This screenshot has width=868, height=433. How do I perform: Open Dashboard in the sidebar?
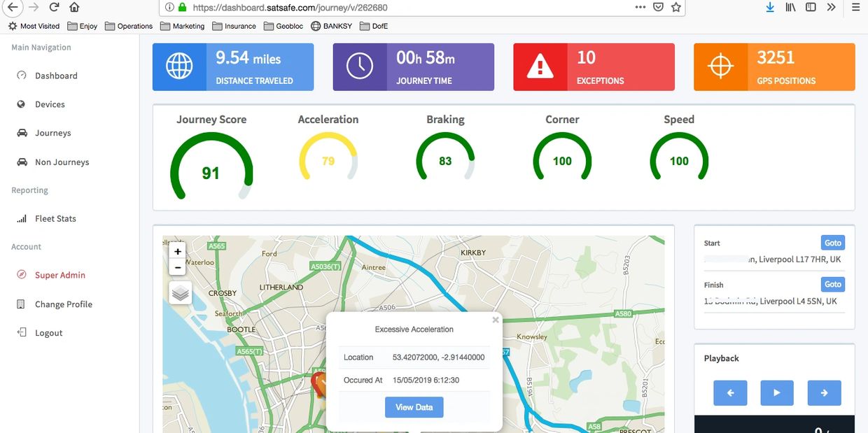tap(56, 76)
